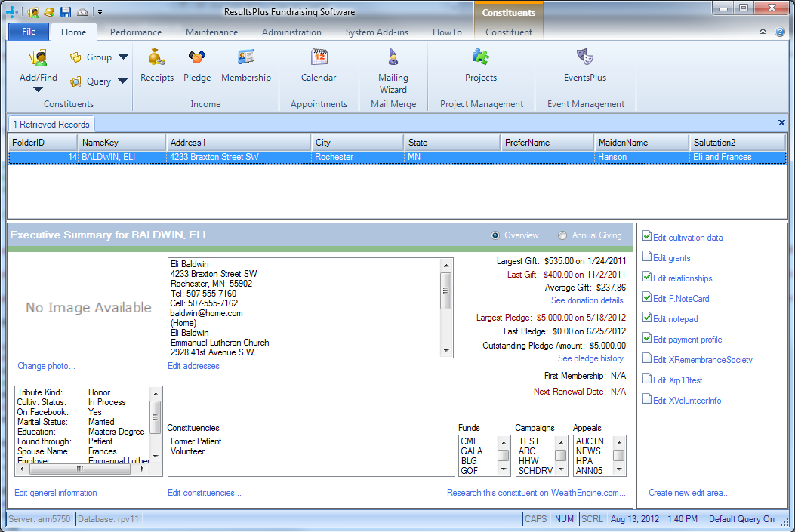The height and width of the screenshot is (532, 795).
Task: Select the Overview radio button
Action: (495, 235)
